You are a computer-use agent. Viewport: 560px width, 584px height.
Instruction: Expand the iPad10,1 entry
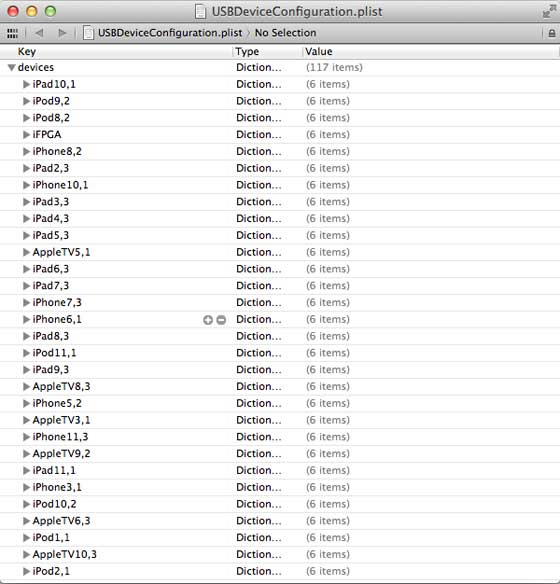click(x=26, y=84)
